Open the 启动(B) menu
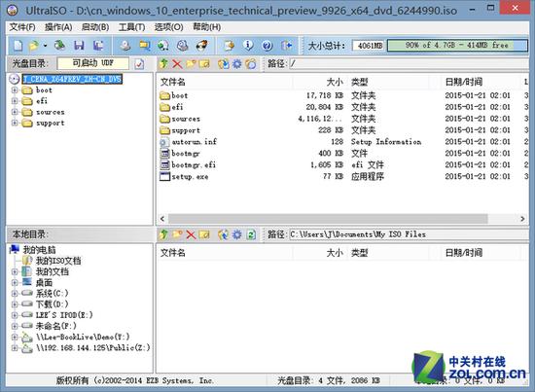Viewport: 535px width, 392px height. pos(95,27)
